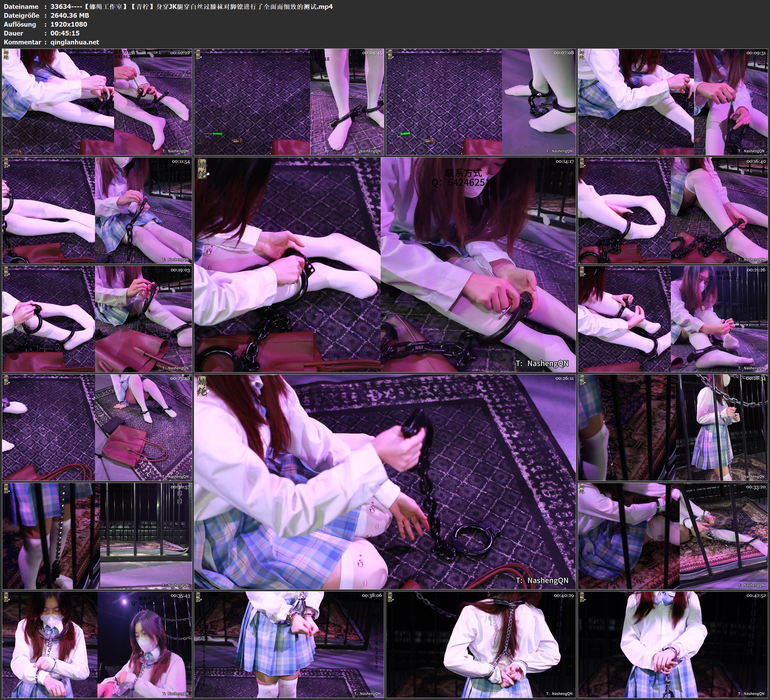Screen dimensions: 770x700
Task: Click the qinglanhua.net comment text
Action: [x=75, y=42]
